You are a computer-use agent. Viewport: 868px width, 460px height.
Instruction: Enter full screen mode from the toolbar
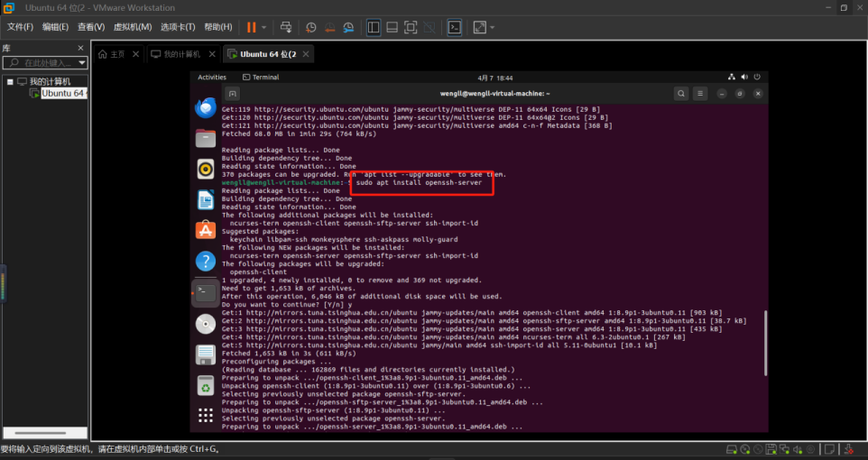point(411,27)
